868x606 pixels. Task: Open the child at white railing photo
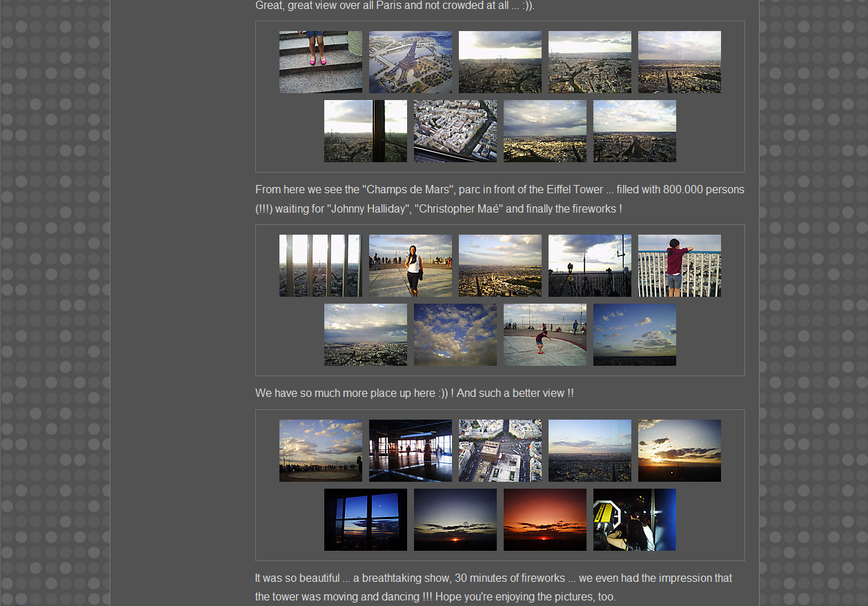tap(679, 266)
